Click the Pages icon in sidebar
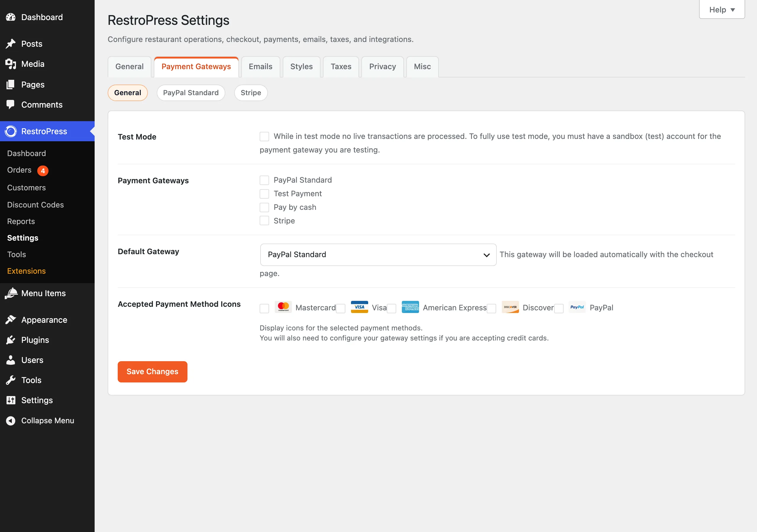The width and height of the screenshot is (757, 532). pyautogui.click(x=11, y=85)
